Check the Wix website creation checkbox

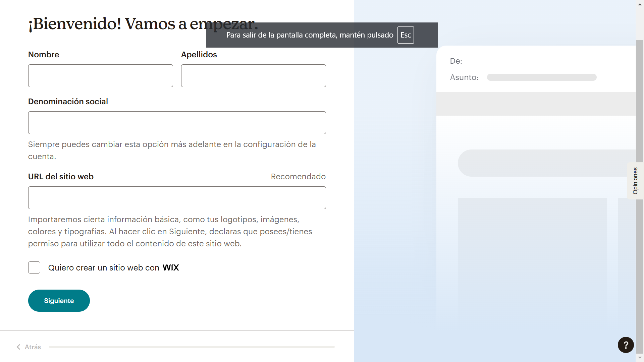34,267
